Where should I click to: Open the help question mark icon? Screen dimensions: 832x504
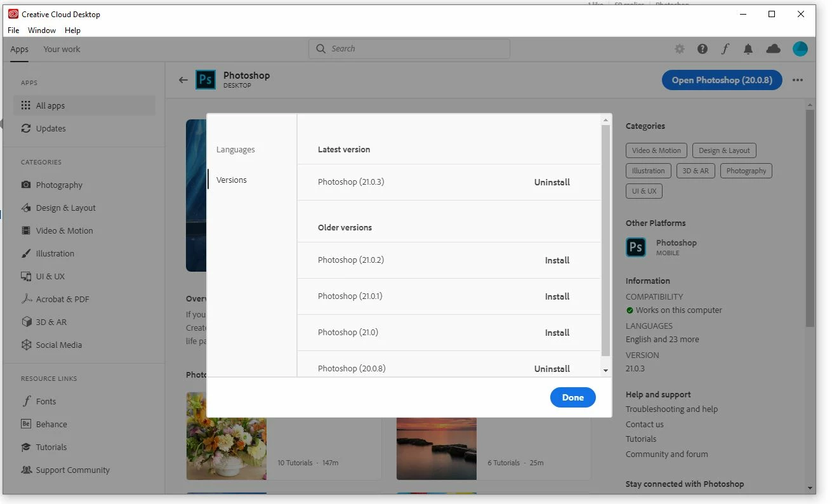point(703,49)
